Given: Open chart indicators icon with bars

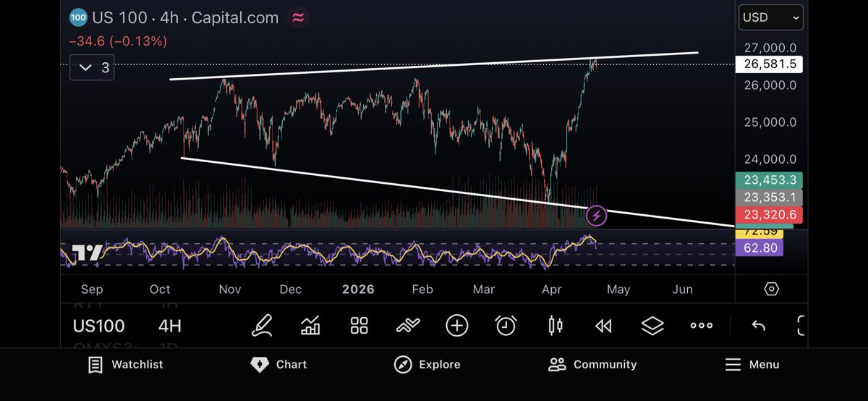Looking at the screenshot, I should click(310, 326).
